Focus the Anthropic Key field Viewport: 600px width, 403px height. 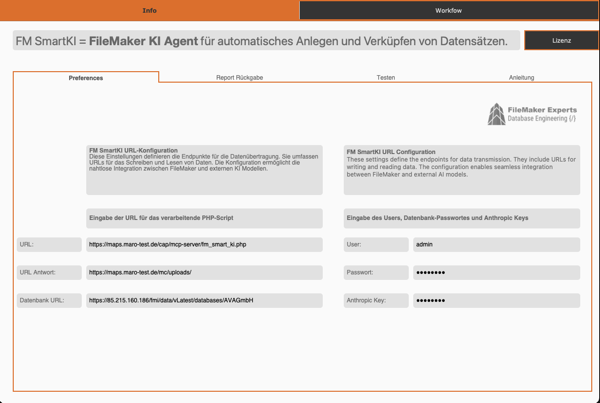click(495, 300)
